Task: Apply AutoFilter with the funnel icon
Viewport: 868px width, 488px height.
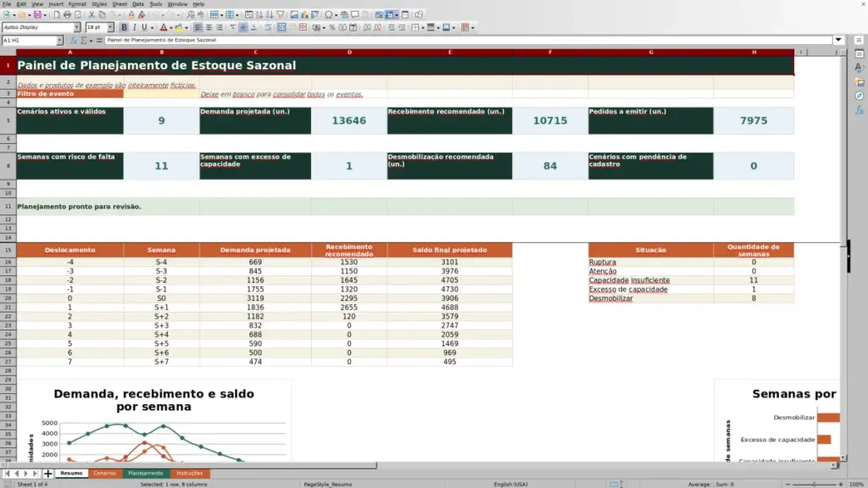Action: (x=281, y=15)
